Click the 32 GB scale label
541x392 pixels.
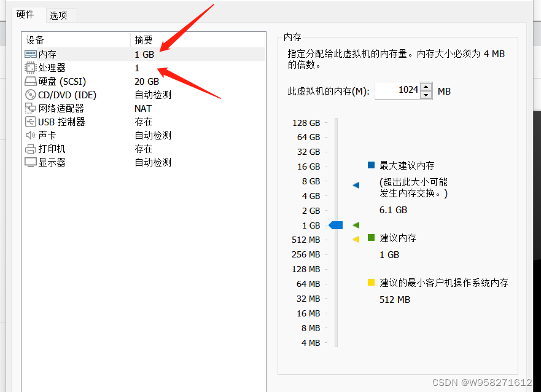(x=308, y=152)
